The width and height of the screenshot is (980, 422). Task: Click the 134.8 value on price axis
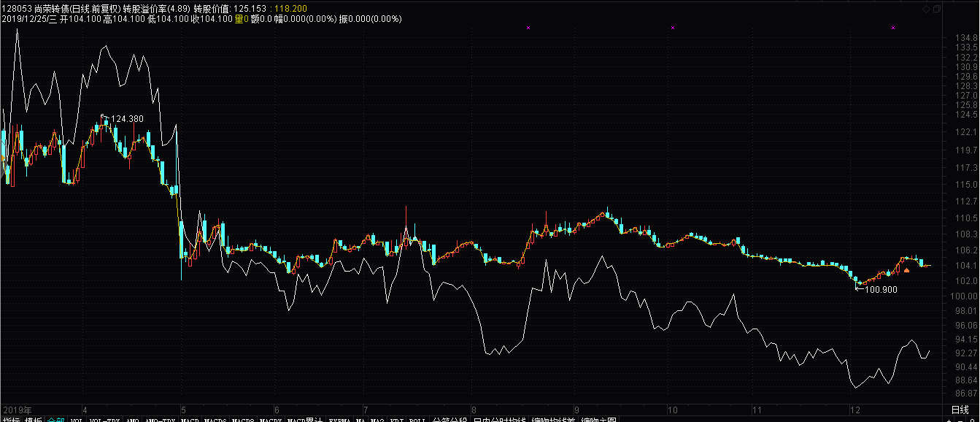[x=965, y=38]
